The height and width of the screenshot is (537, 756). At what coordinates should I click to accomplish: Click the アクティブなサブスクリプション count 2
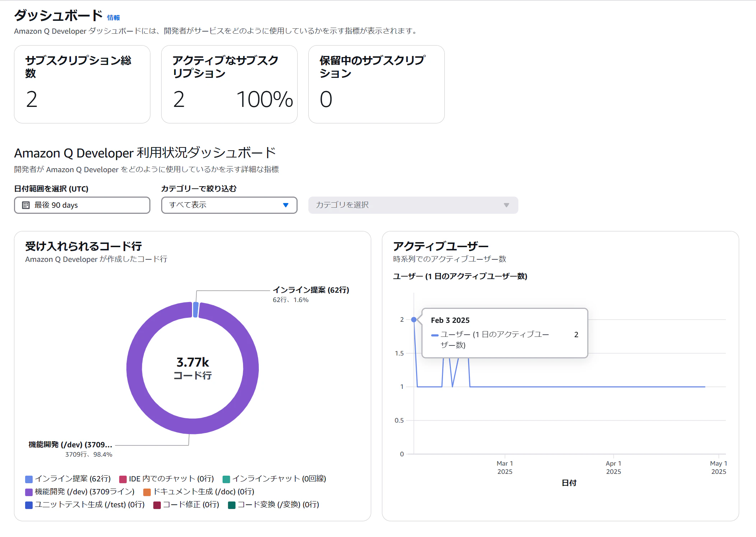(179, 99)
